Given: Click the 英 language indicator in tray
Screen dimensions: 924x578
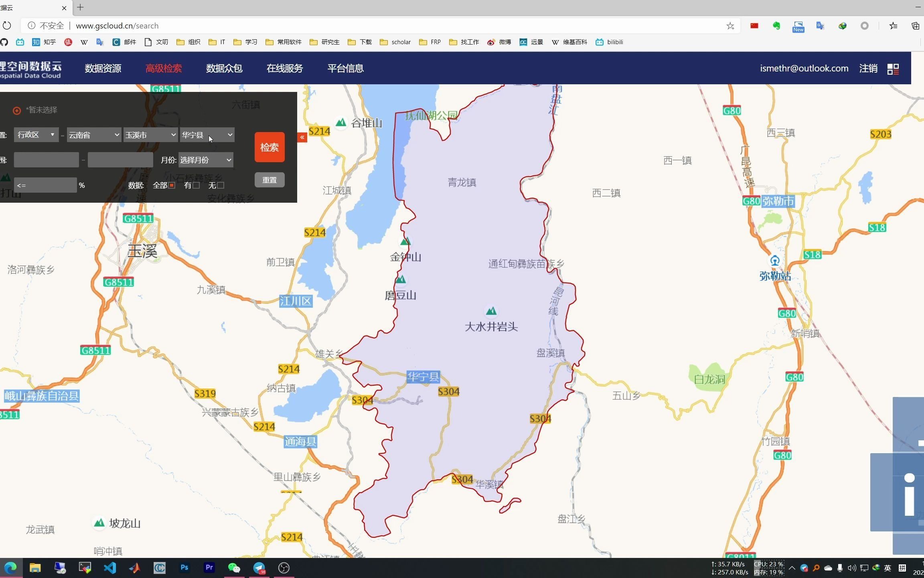Looking at the screenshot, I should [x=888, y=568].
